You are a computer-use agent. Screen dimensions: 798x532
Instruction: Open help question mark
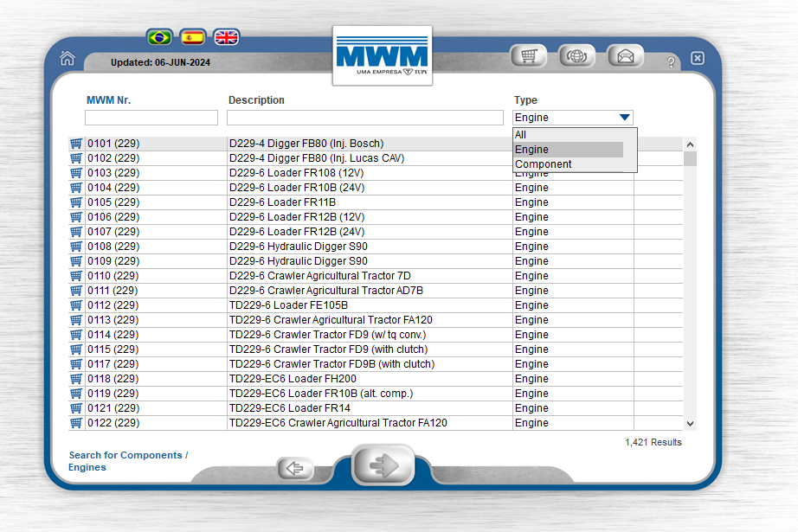(x=672, y=62)
